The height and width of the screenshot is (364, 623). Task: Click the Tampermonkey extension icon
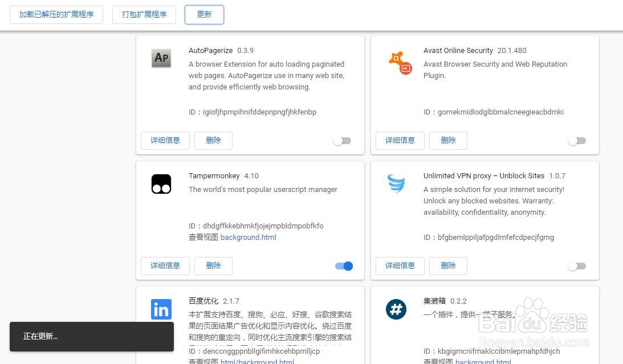click(161, 184)
